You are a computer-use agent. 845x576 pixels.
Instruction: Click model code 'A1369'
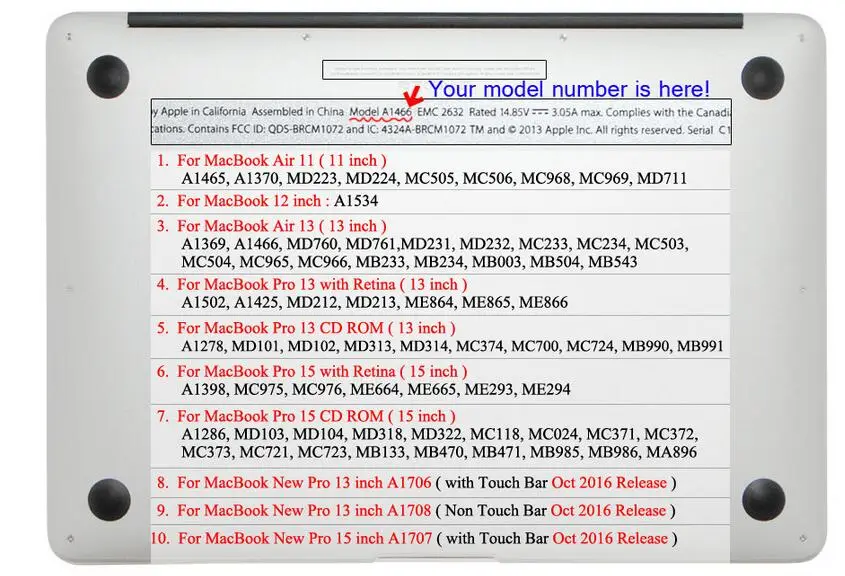[x=204, y=244]
